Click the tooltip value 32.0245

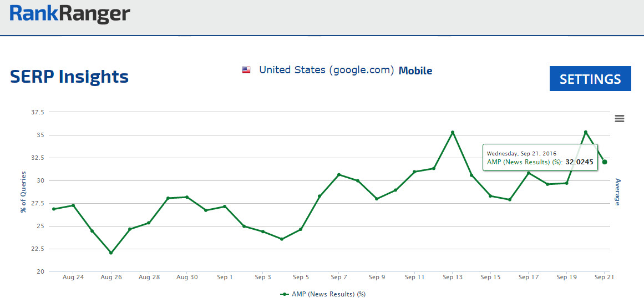pyautogui.click(x=579, y=162)
